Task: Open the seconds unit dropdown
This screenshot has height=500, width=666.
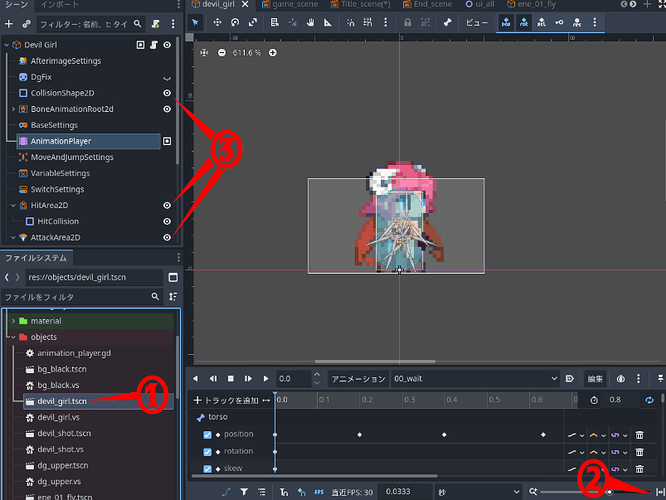Action: coord(478,492)
